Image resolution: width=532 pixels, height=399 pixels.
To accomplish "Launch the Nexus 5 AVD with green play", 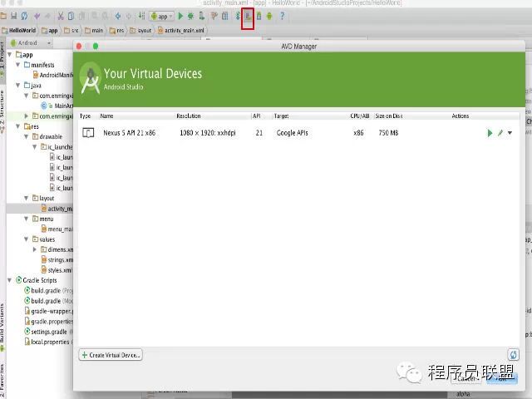I will point(490,133).
